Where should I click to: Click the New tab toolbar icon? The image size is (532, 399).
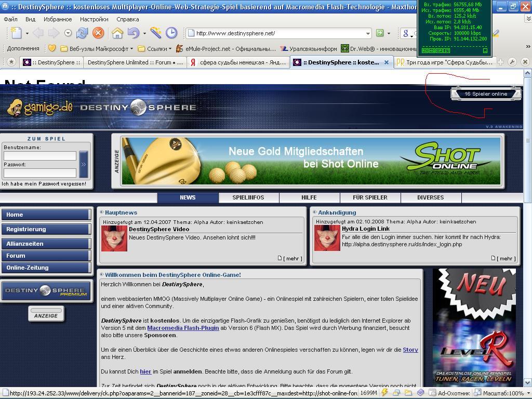(16, 33)
